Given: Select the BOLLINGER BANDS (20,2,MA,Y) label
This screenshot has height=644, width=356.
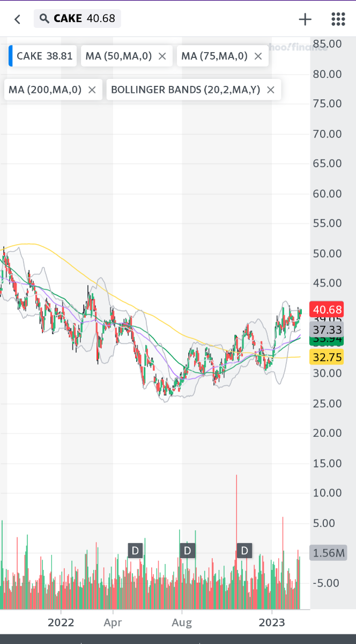Looking at the screenshot, I should coord(185,90).
